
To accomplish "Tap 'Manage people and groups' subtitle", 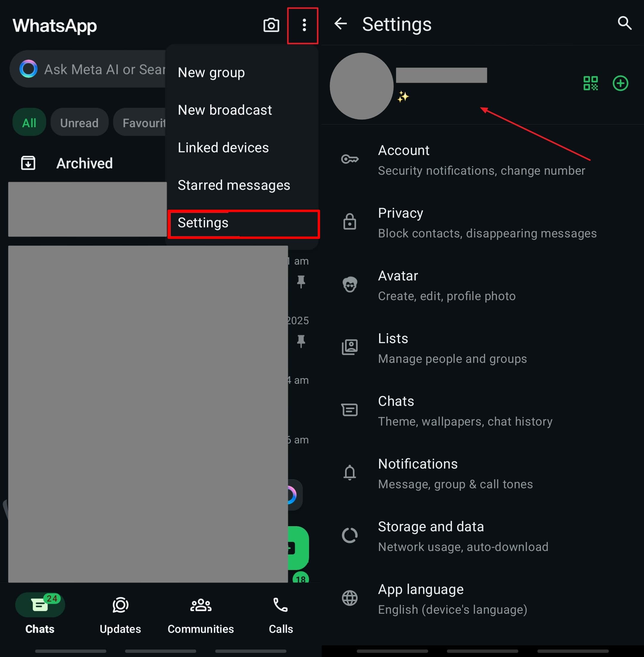I will click(x=452, y=359).
